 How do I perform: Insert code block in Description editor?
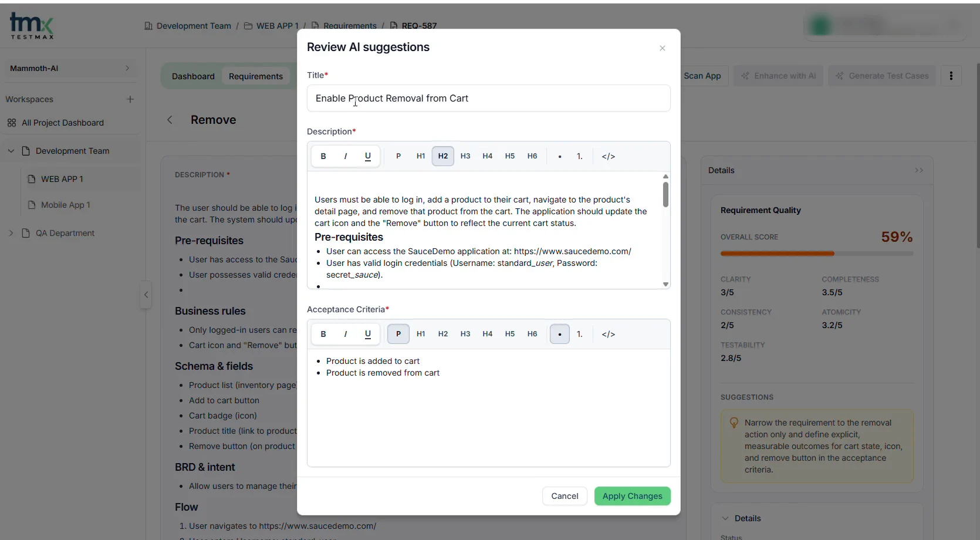tap(609, 156)
